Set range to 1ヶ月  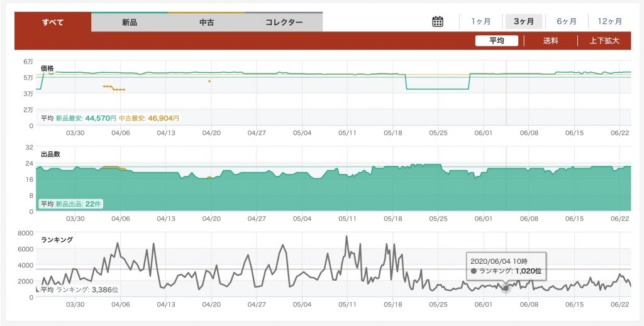click(x=481, y=21)
